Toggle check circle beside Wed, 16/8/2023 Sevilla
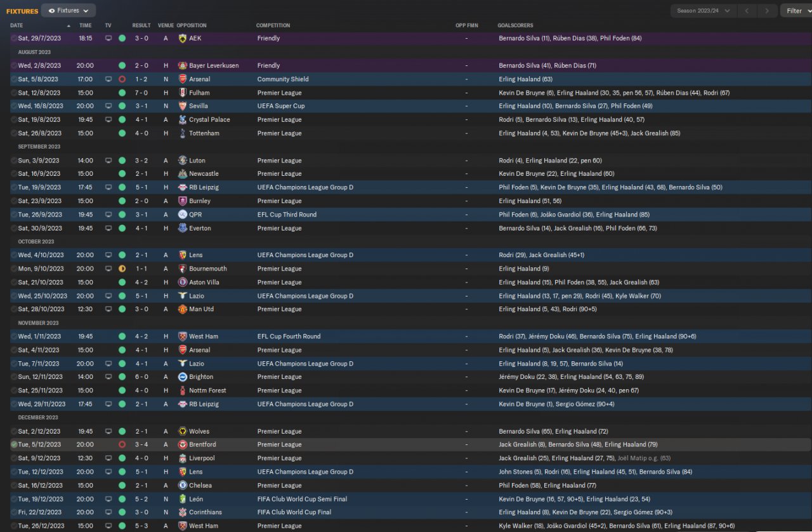The height and width of the screenshot is (532, 812). pyautogui.click(x=14, y=106)
